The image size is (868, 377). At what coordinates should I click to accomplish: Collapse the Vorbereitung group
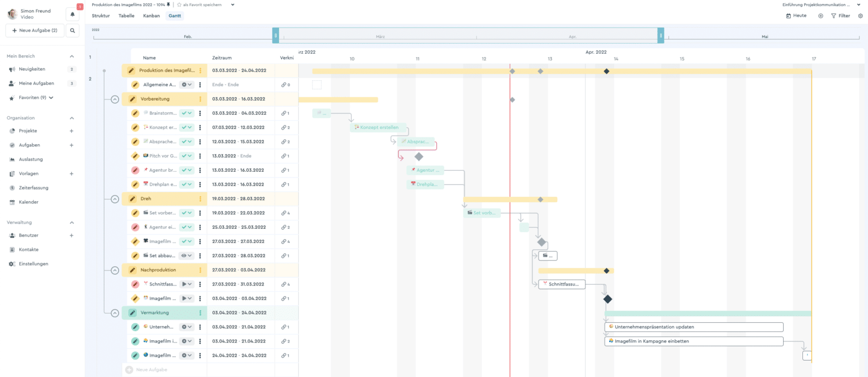[x=115, y=99]
